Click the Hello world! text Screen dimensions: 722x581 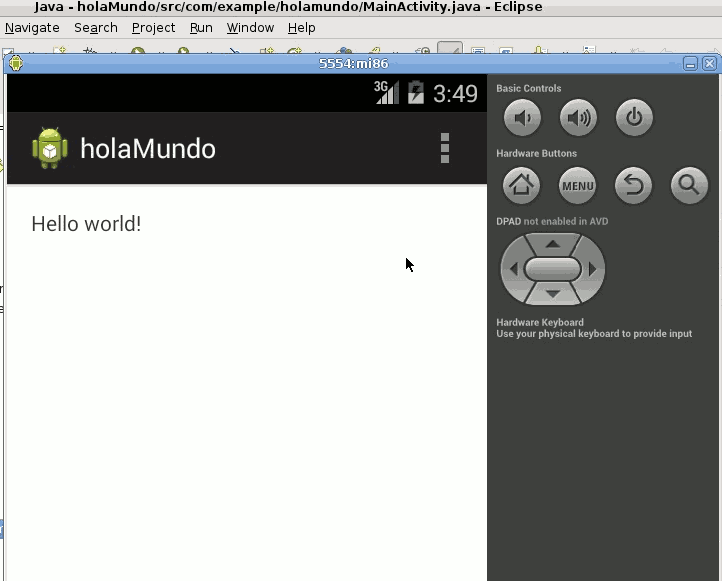pos(86,224)
